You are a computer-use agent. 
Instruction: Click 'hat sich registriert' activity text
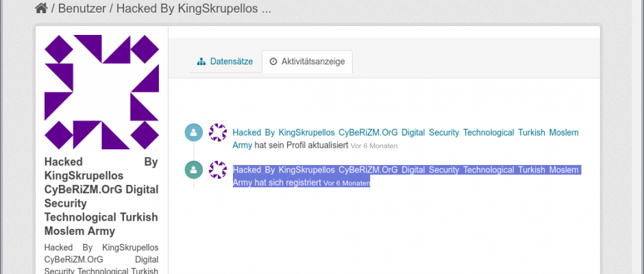[x=288, y=182]
